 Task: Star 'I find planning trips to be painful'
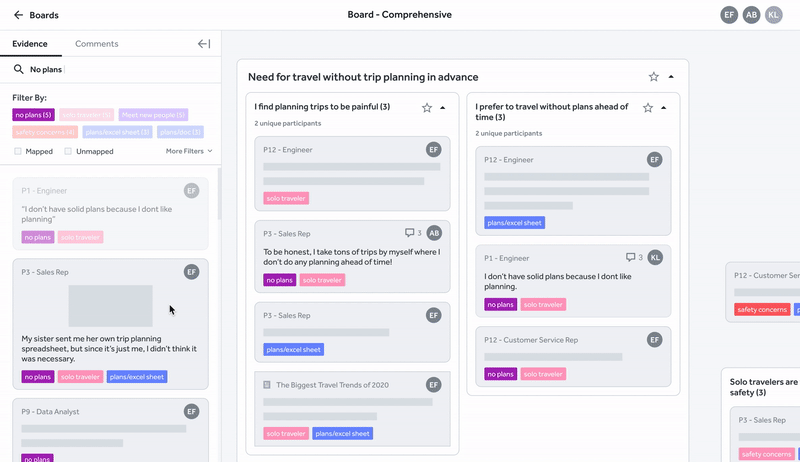click(x=427, y=108)
